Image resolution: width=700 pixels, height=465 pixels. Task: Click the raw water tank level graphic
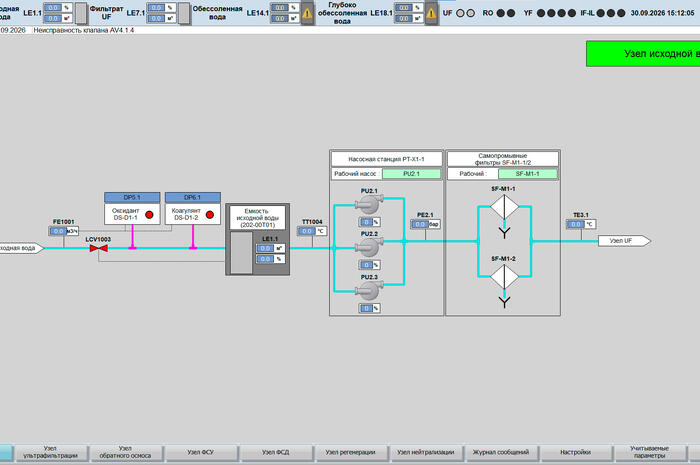pos(242,252)
